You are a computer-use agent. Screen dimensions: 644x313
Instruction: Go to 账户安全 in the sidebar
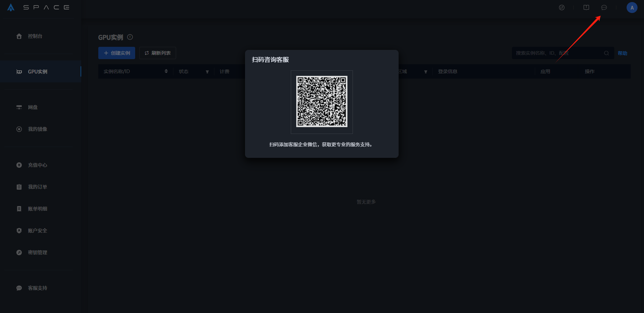pyautogui.click(x=38, y=231)
